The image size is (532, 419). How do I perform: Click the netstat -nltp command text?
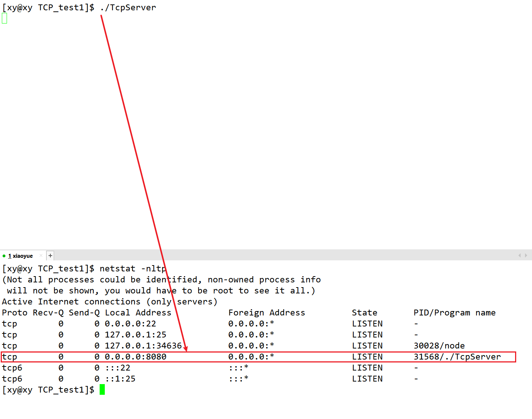tap(133, 269)
